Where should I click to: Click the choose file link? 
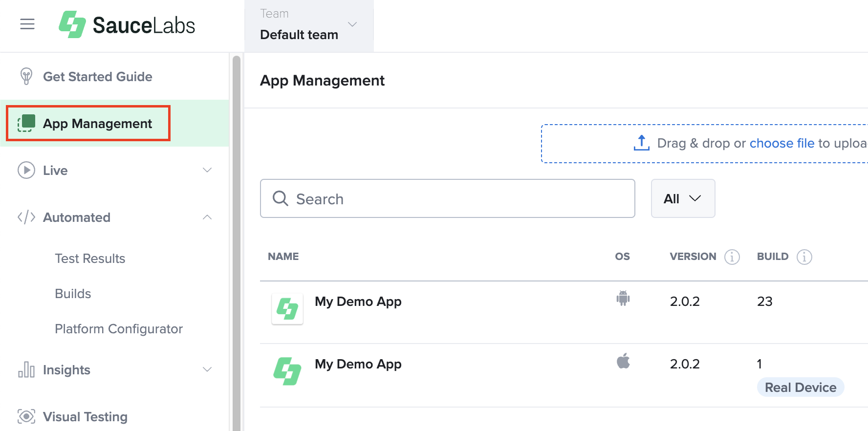781,143
